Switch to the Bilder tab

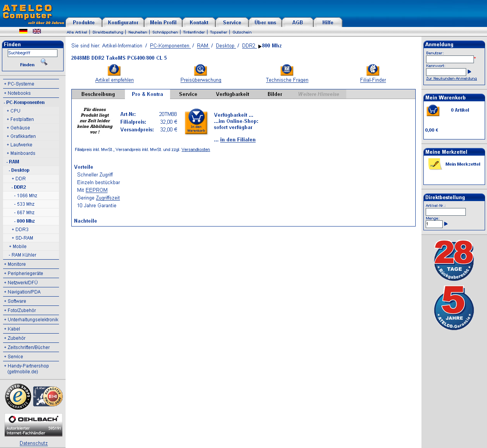coord(275,94)
